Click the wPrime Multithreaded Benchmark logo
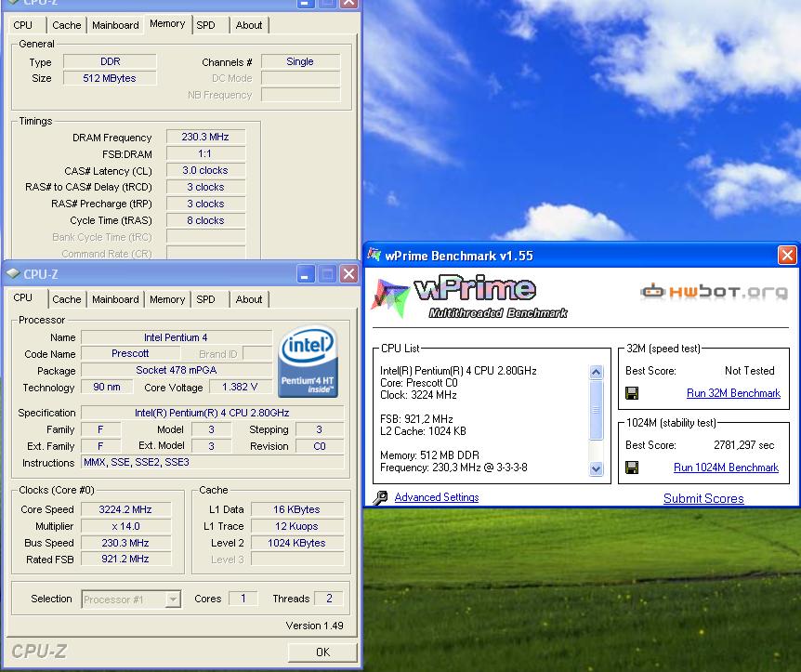 coord(469,296)
